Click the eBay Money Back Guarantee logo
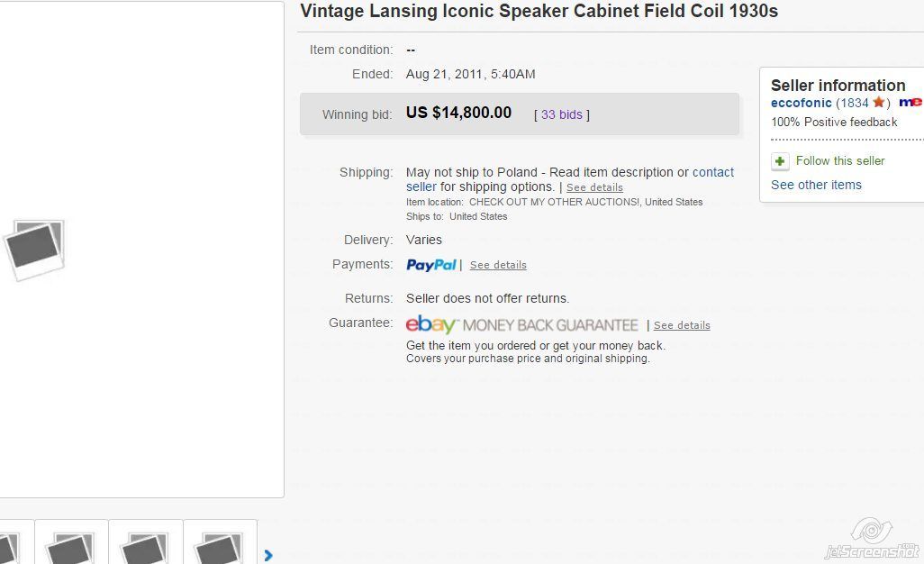Viewport: 924px width, 564px height. tap(522, 324)
